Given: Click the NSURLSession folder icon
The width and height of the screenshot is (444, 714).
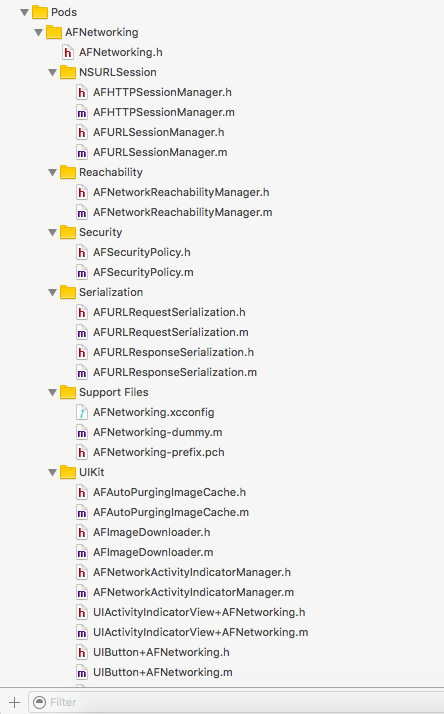Looking at the screenshot, I should point(68,72).
